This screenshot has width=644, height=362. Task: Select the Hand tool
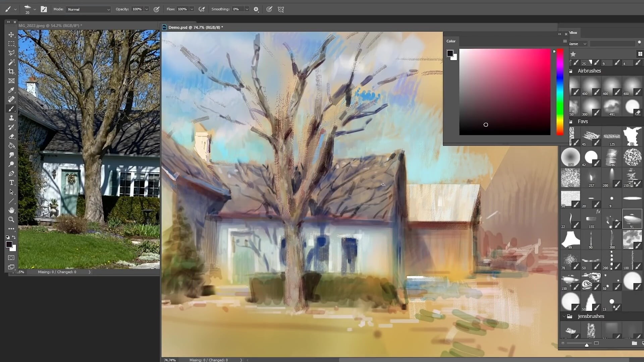point(11,210)
